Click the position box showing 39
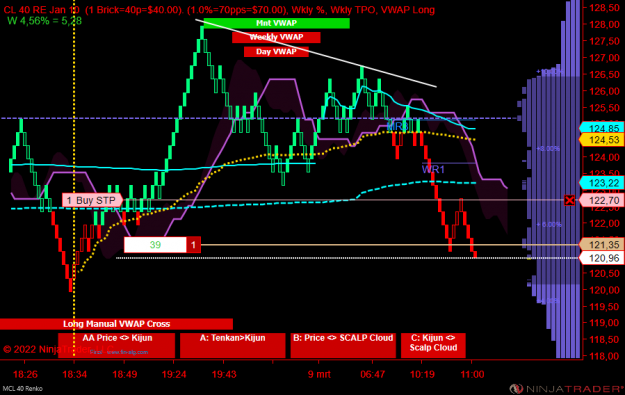 155,245
